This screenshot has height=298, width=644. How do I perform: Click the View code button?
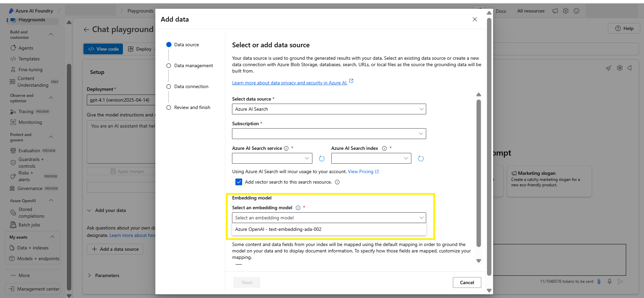coord(103,49)
